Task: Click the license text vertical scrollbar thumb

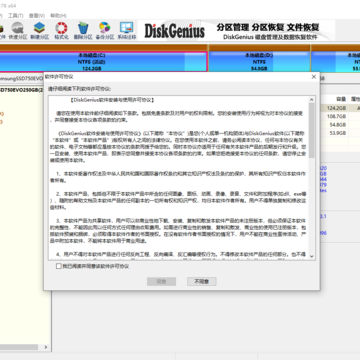Action: click(x=312, y=130)
